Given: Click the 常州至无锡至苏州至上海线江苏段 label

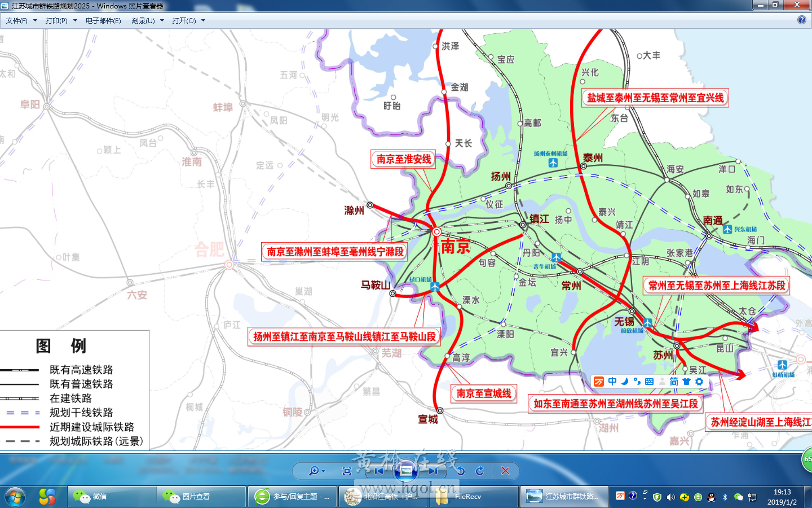Looking at the screenshot, I should pyautogui.click(x=716, y=286).
